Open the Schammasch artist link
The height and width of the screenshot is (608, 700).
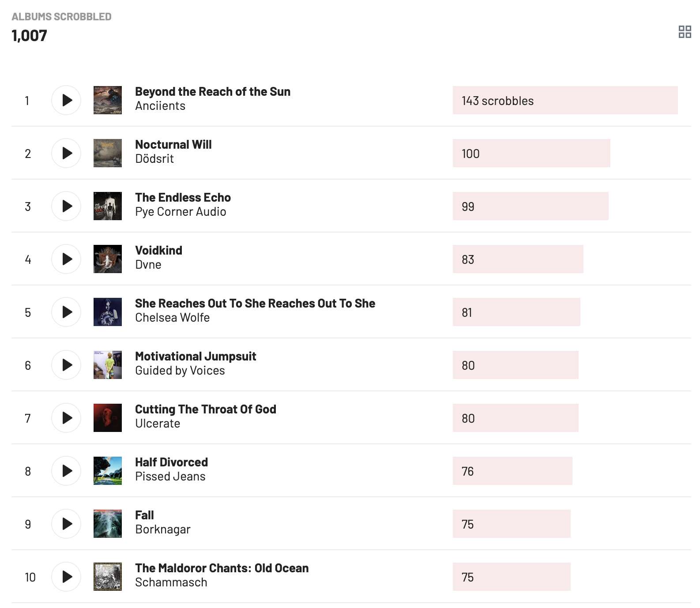(171, 582)
